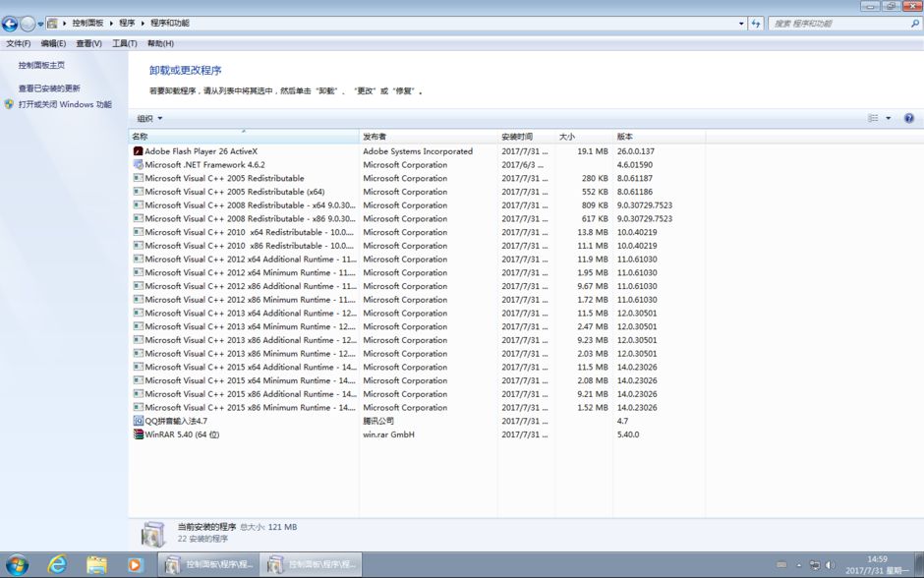Click publisher Adobe Systems Incorporated
Screen dimensions: 924x578
(x=418, y=151)
